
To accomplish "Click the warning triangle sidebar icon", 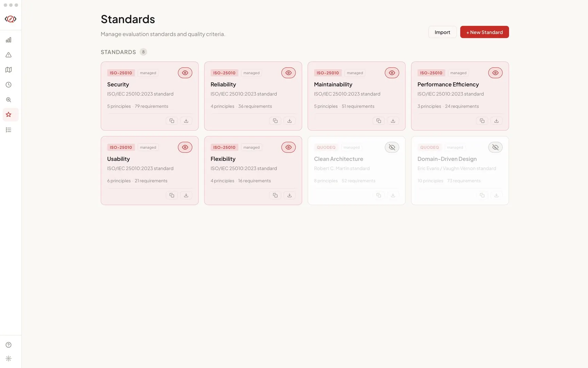I will (x=9, y=55).
